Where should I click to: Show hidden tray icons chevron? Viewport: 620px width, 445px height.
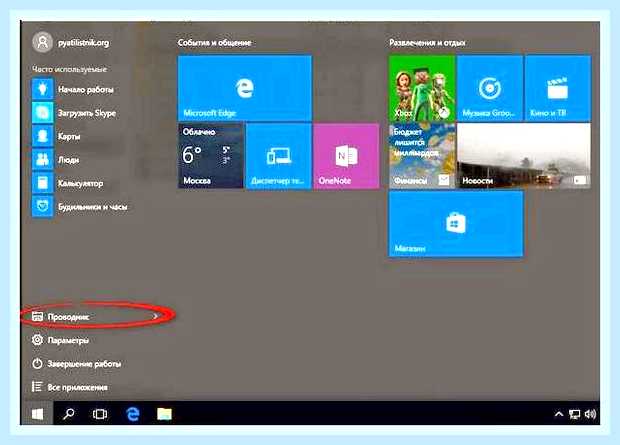559,414
